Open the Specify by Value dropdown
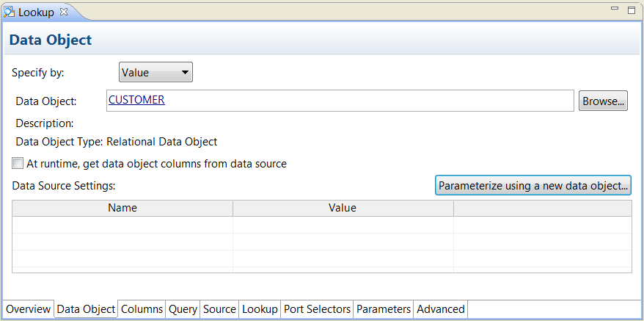This screenshot has width=644, height=321. point(155,73)
